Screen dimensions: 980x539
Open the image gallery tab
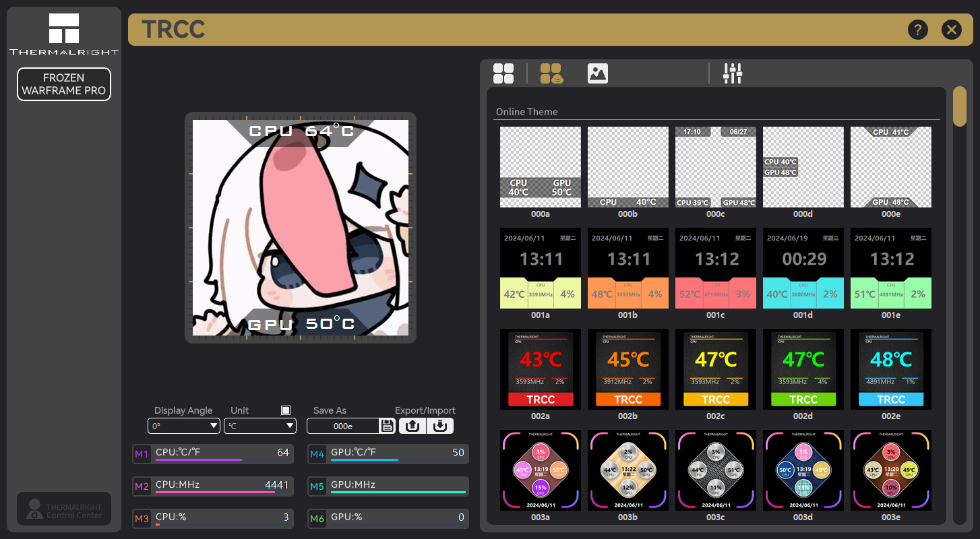[x=598, y=73]
